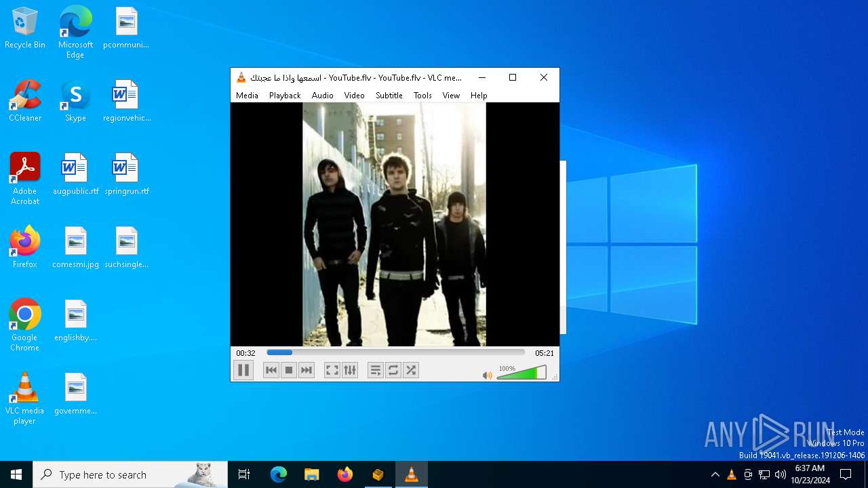The height and width of the screenshot is (488, 868).
Task: Select the pcommuni... image file
Action: pos(126,28)
